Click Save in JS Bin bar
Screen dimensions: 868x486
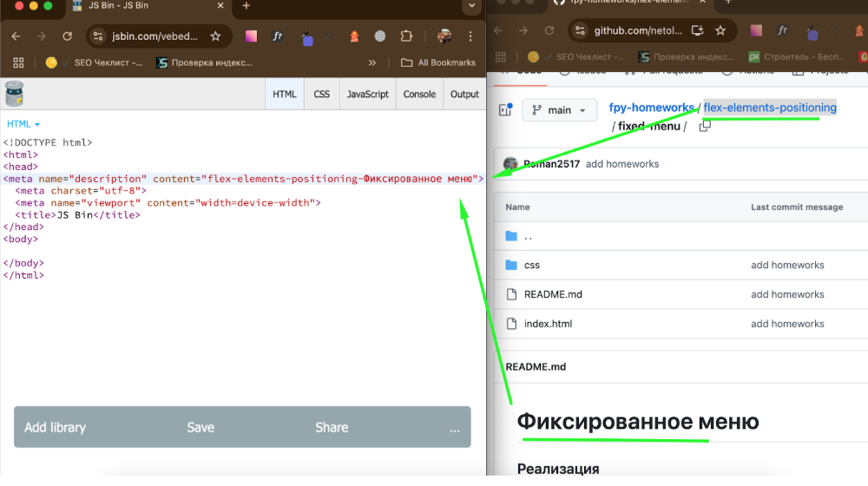[201, 427]
